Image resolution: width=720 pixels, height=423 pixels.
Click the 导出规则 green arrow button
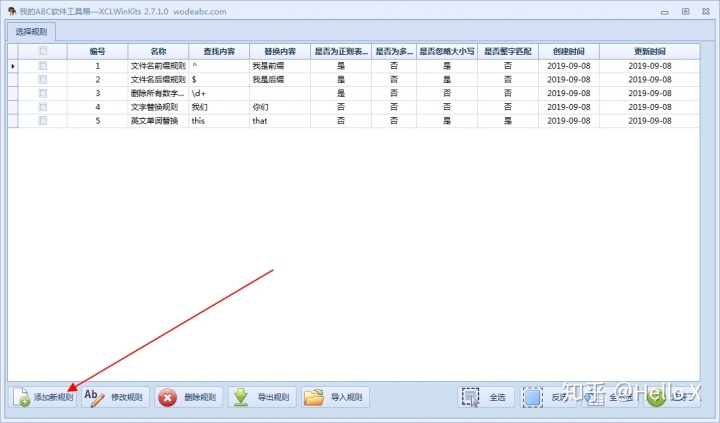(262, 397)
